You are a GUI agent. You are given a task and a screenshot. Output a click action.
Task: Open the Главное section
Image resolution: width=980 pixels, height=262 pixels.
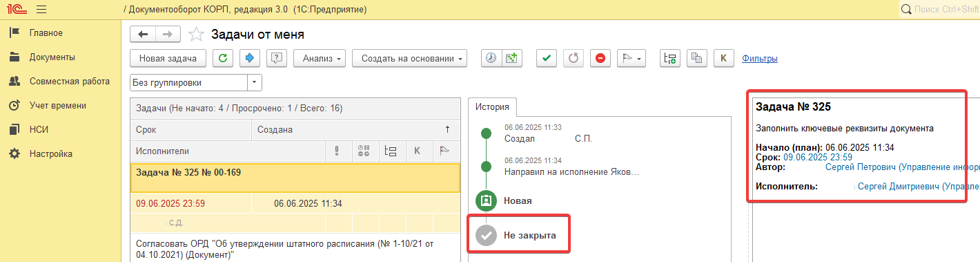click(46, 33)
